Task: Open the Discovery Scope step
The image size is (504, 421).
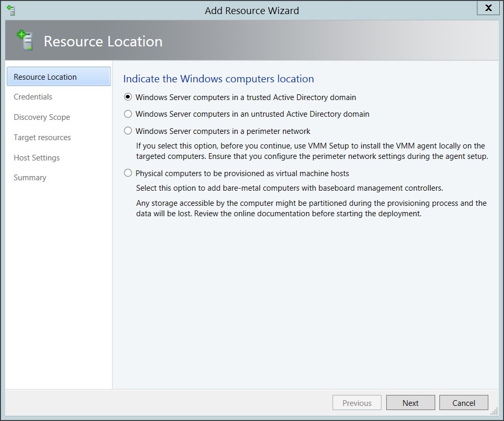Action: coord(42,117)
